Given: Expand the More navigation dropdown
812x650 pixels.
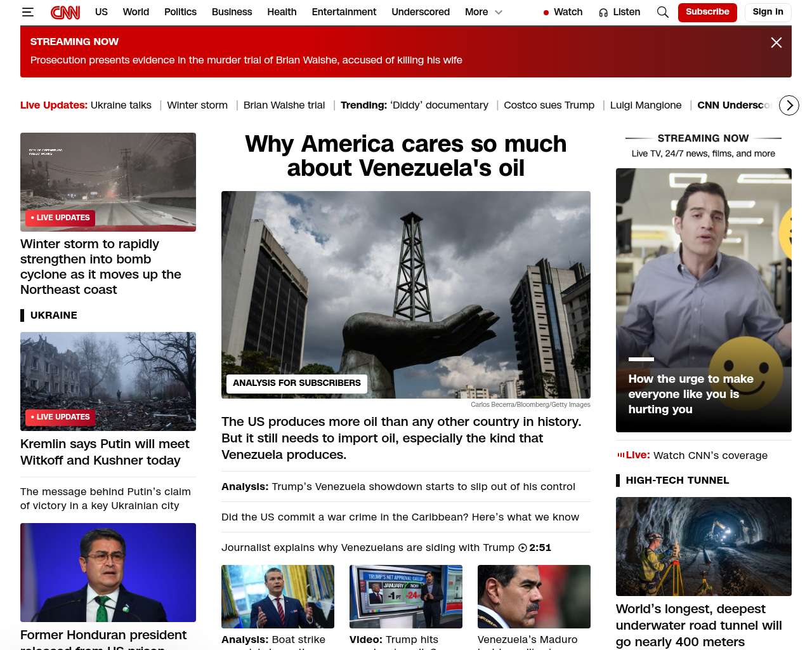Looking at the screenshot, I should [x=483, y=12].
